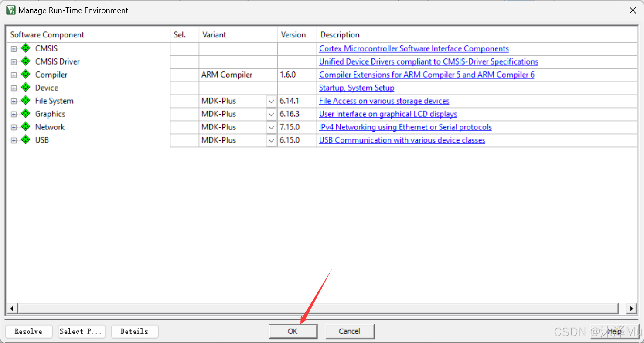Click the Network component diamond icon
This screenshot has width=644, height=343.
26,127
